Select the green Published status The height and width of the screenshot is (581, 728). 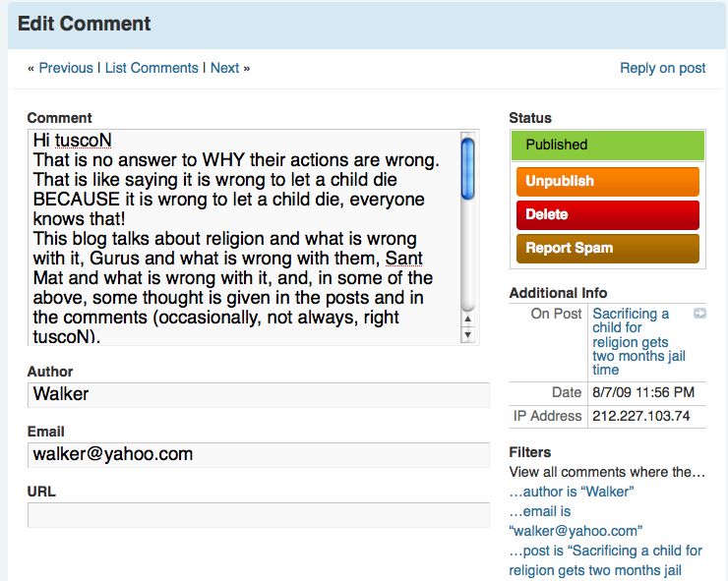coord(607,145)
